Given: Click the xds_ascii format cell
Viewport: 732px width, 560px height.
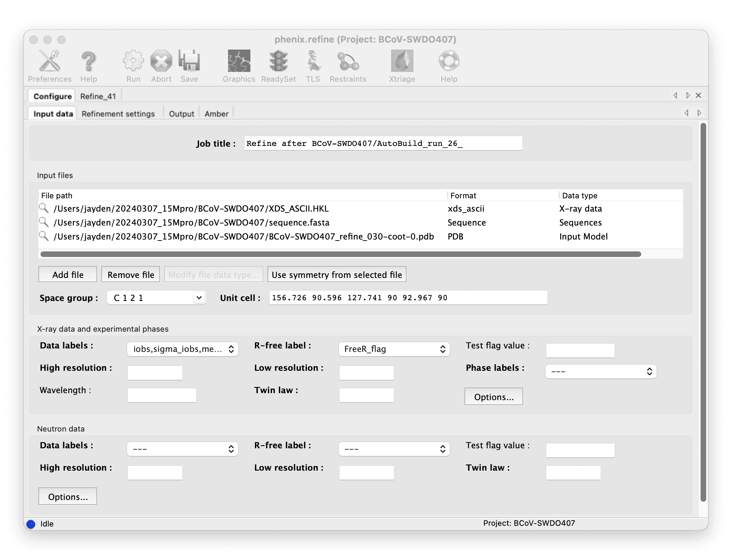Looking at the screenshot, I should (466, 208).
